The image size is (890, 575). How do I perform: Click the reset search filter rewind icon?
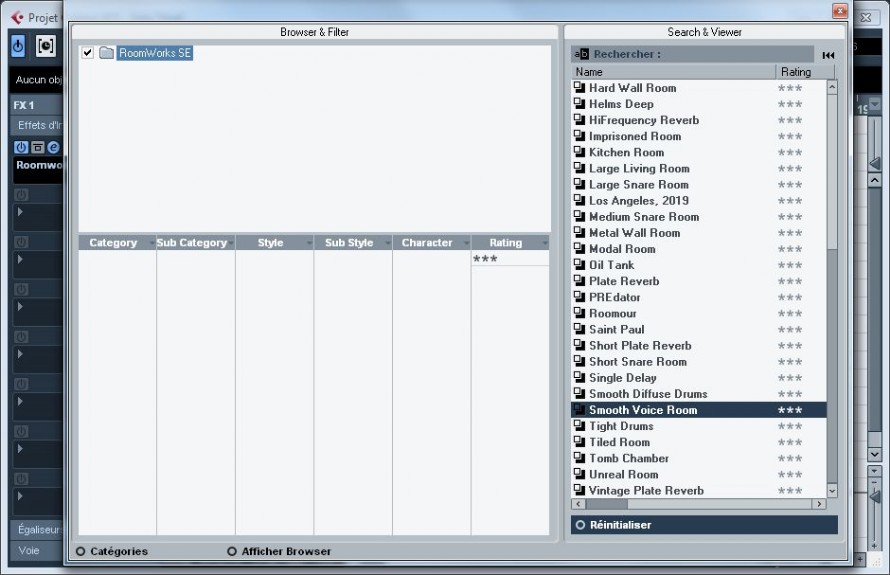828,54
